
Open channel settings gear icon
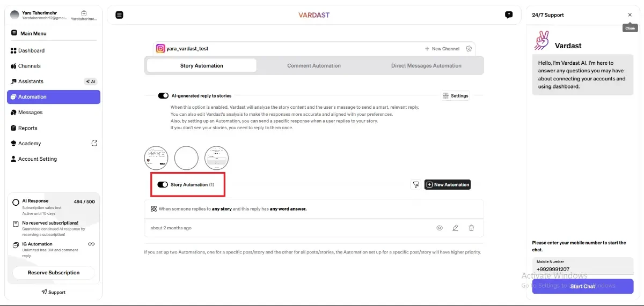coord(469,49)
